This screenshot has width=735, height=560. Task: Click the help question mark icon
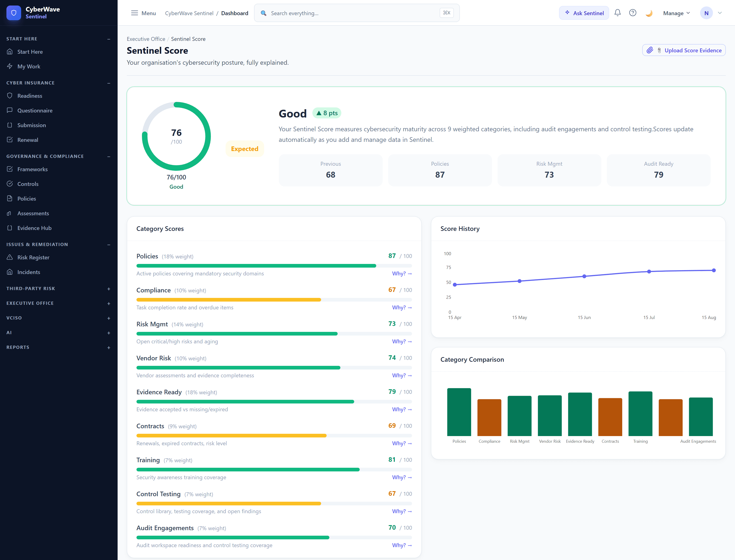633,13
